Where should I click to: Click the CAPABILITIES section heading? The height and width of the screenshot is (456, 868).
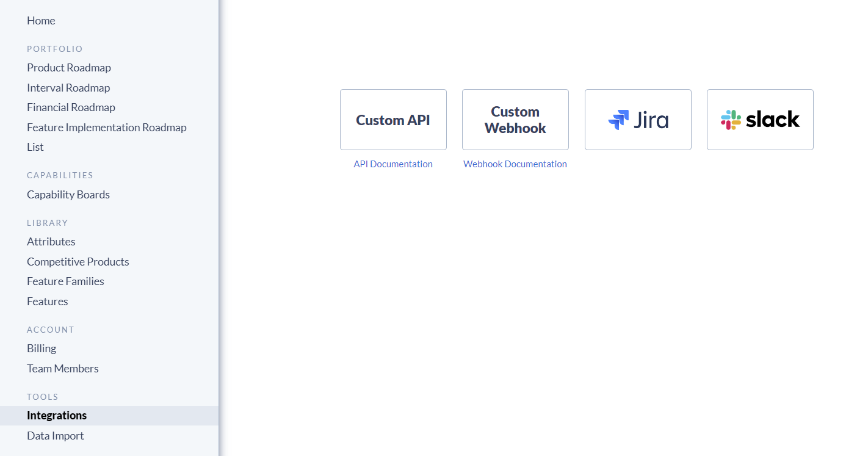point(60,175)
